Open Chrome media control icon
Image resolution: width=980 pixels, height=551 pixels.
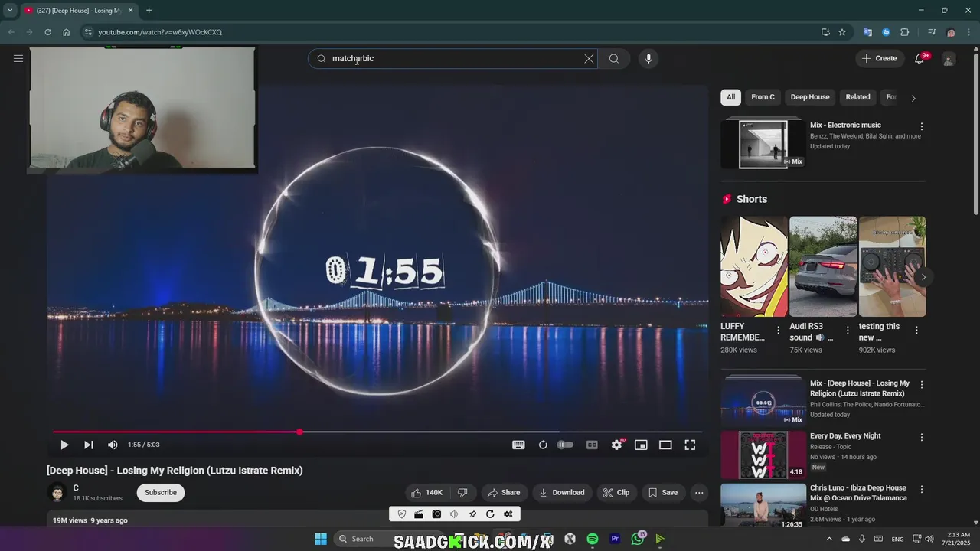pyautogui.click(x=932, y=32)
